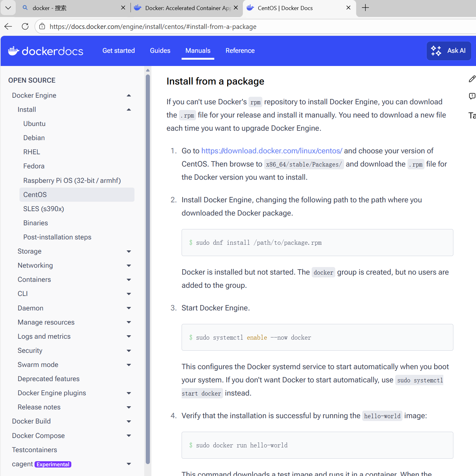Image resolution: width=476 pixels, height=476 pixels.
Task: Click 'Install from a package' heading
Action: (215, 81)
